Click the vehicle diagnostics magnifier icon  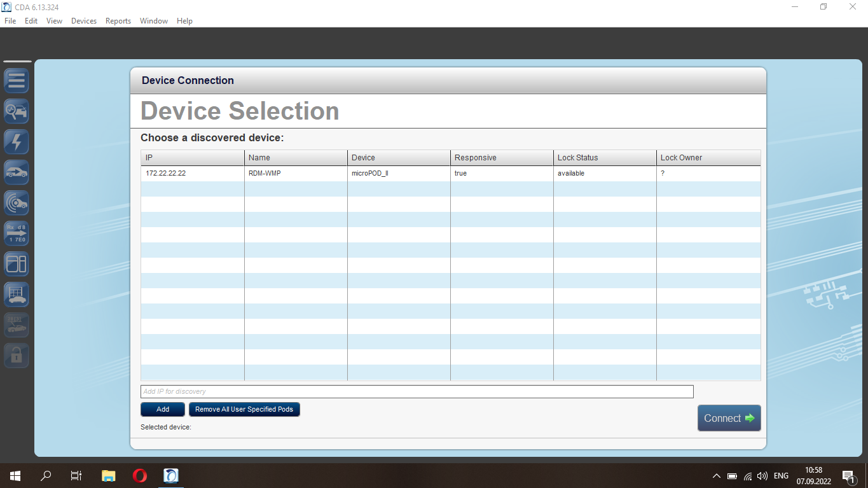(17, 111)
